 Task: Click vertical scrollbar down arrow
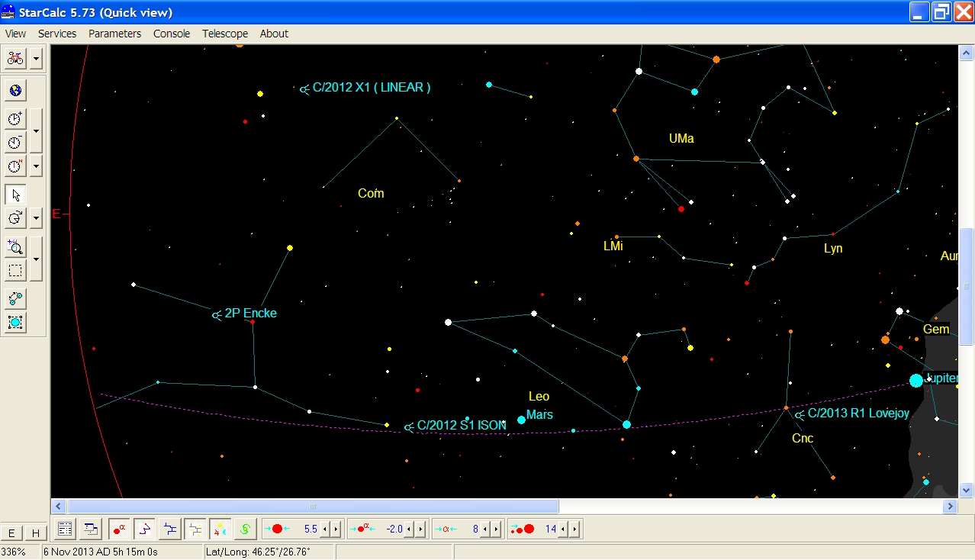[x=966, y=491]
